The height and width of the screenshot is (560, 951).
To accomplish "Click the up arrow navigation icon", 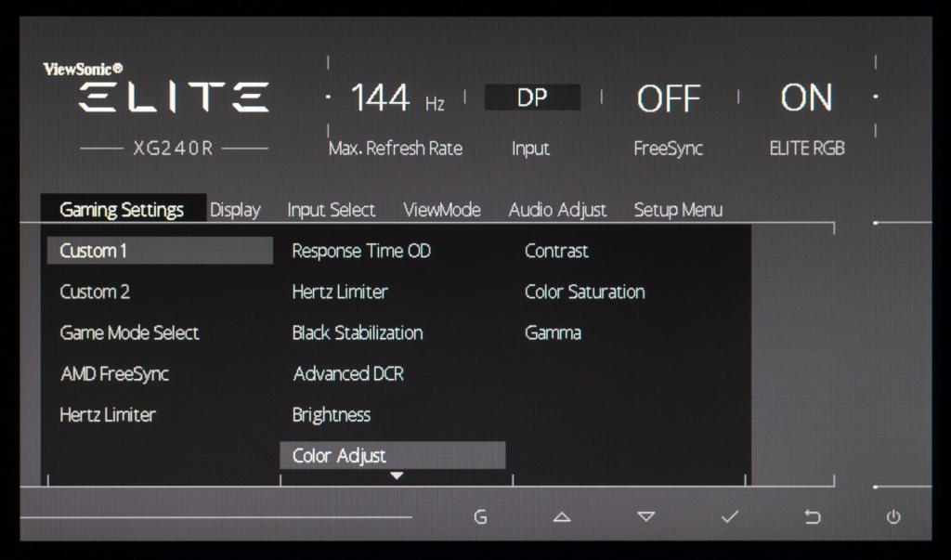I will 562,517.
